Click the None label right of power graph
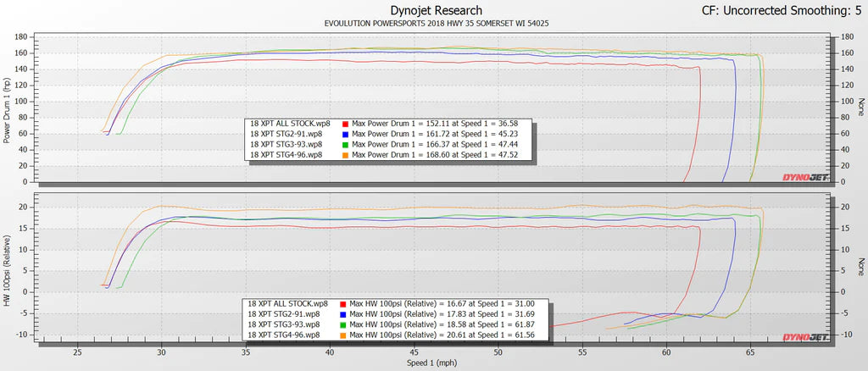 [x=860, y=108]
